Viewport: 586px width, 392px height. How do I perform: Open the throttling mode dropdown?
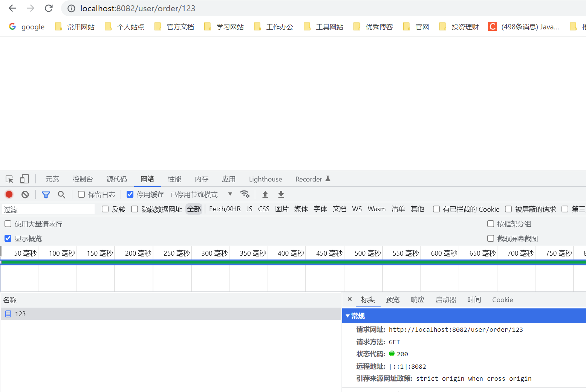point(201,194)
